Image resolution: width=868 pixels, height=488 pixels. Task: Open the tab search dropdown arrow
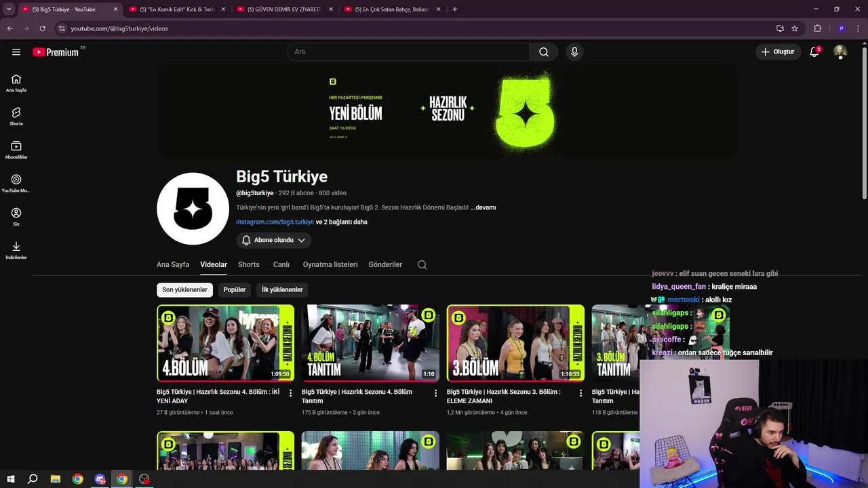(9, 9)
